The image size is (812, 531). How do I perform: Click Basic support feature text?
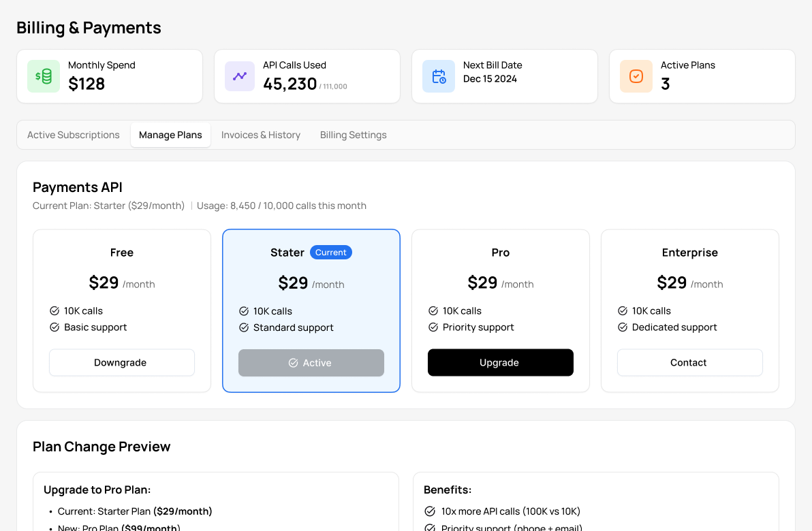coord(95,327)
